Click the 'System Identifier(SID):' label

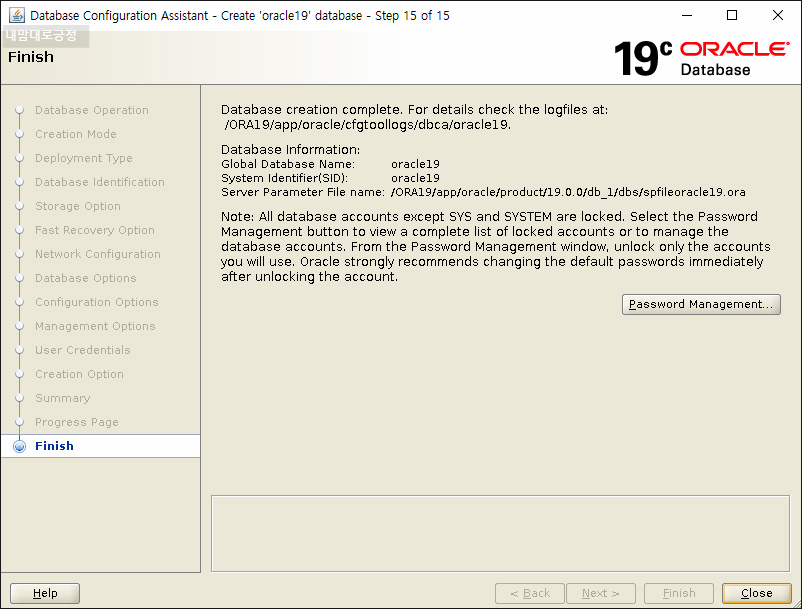[284, 178]
